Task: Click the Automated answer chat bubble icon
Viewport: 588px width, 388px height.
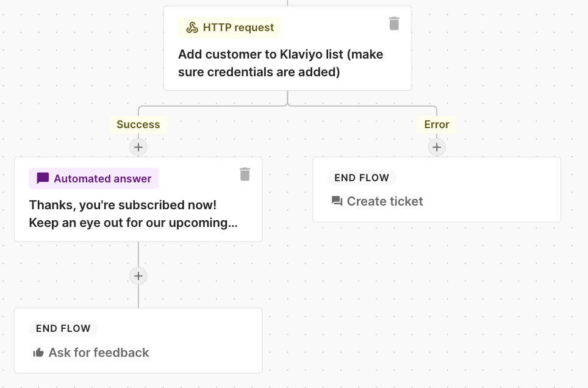Action: pos(42,178)
